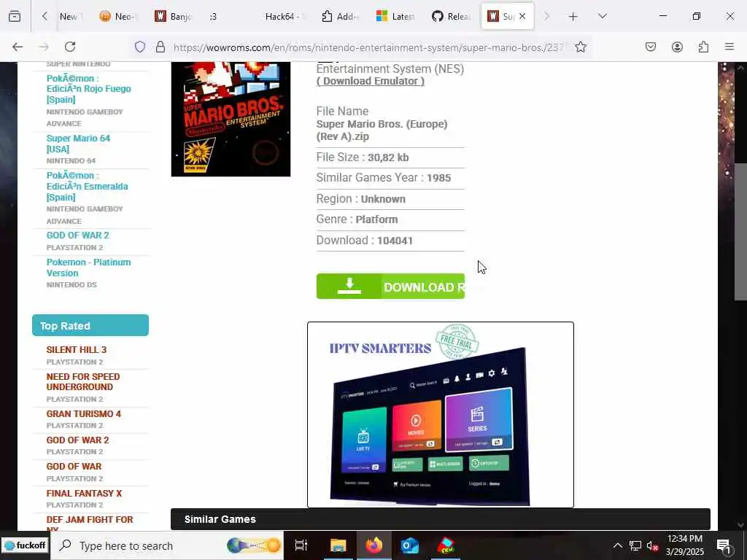Image resolution: width=747 pixels, height=560 pixels.
Task: Open the tracking protection shield icon
Action: (139, 47)
